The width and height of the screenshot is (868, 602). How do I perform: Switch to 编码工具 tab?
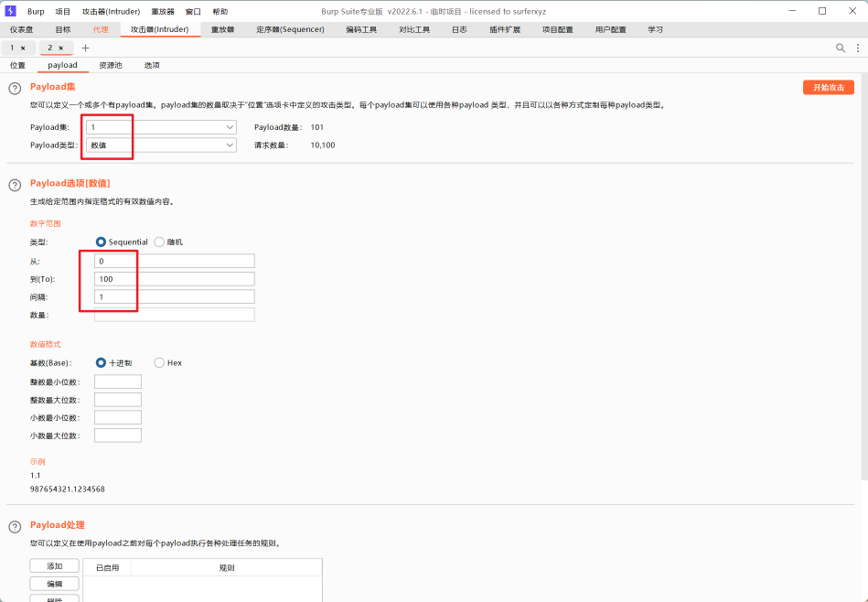click(361, 29)
